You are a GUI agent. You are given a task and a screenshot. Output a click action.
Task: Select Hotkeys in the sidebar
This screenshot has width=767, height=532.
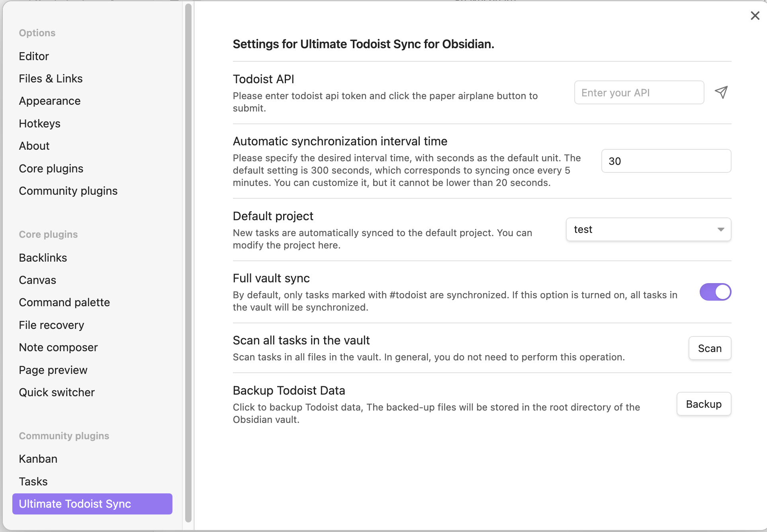[x=40, y=124]
